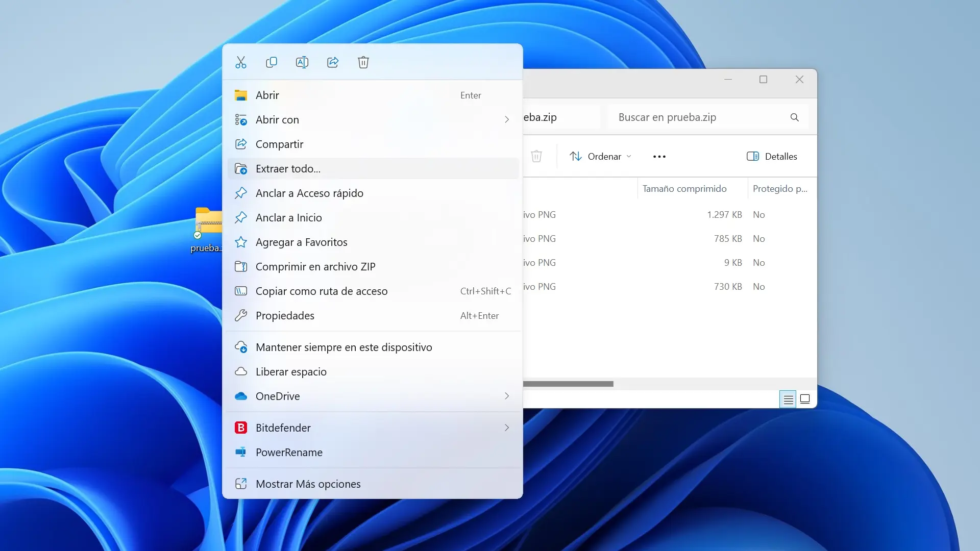Click the Cut scissors icon
Screen dimensions: 980x551
[x=241, y=62]
